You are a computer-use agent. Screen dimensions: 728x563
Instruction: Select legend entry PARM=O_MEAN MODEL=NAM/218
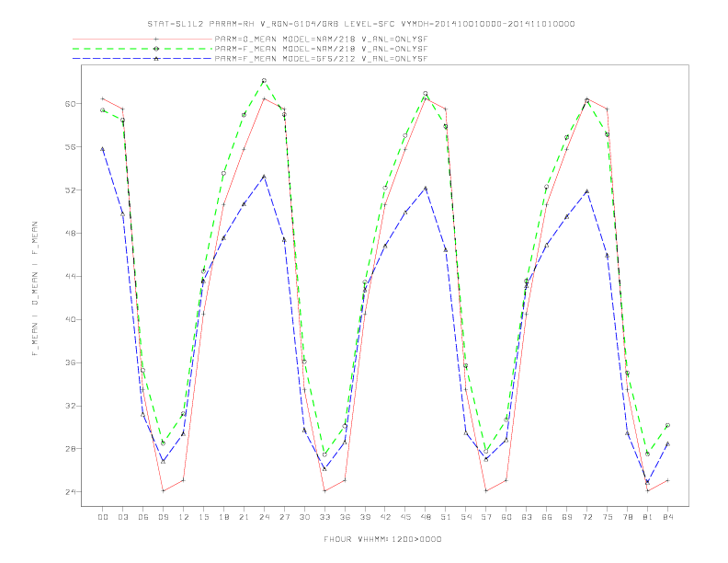point(321,39)
